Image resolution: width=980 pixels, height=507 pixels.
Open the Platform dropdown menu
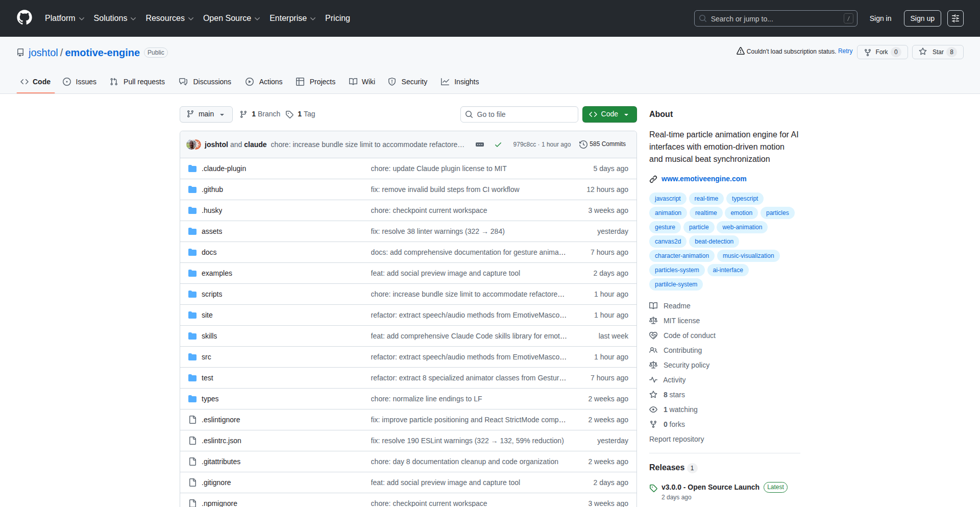[x=64, y=18]
